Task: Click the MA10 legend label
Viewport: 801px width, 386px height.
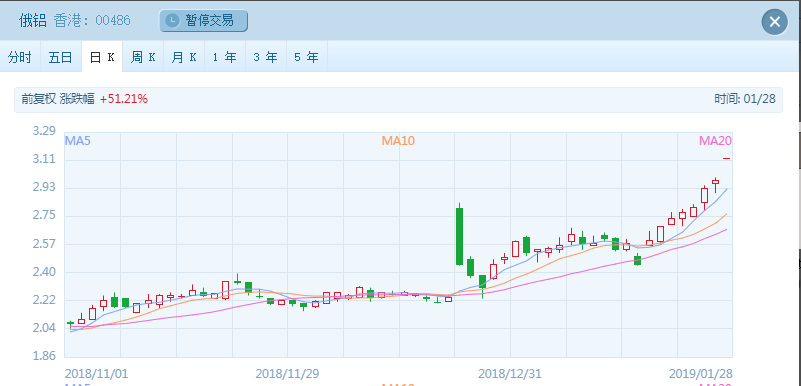Action: (398, 141)
